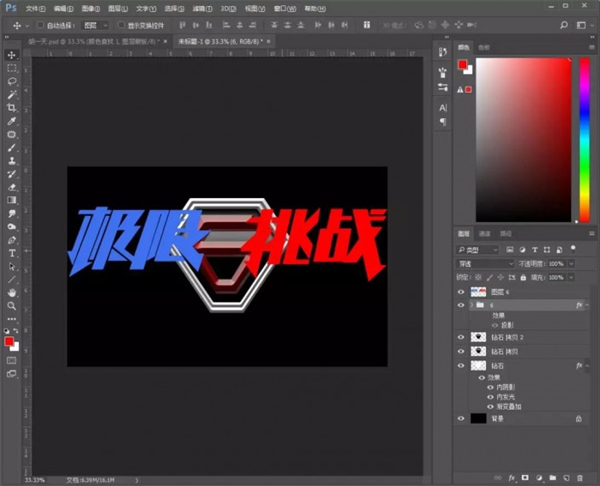Click the foreground color swatch in toolbar
The width and height of the screenshot is (600, 486).
click(10, 342)
